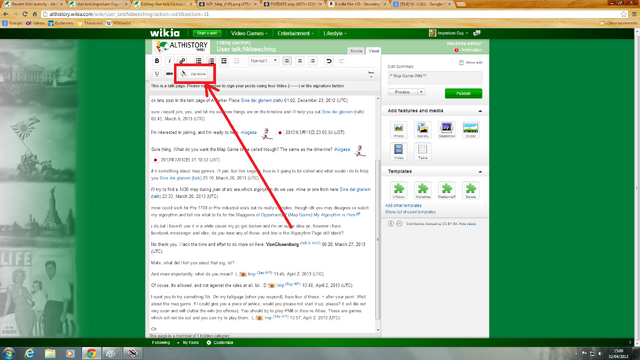Open Google Chrome from the taskbar
Screen dimensions: 640x360
click(x=91, y=353)
